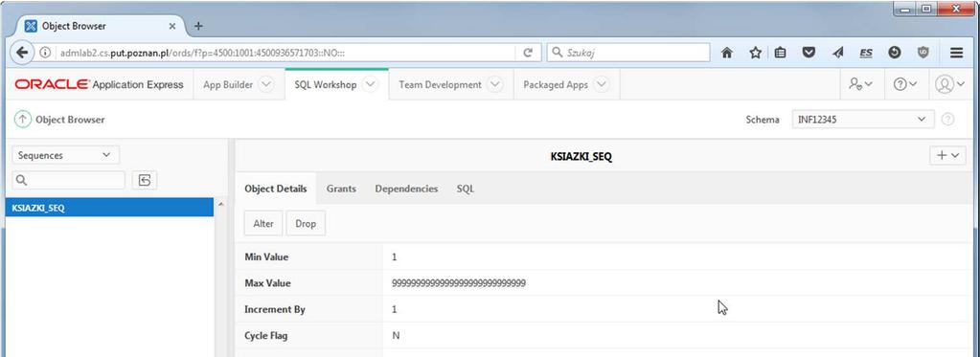Open the Pocket icon in toolbar
Image resolution: width=980 pixels, height=357 pixels.
[809, 53]
